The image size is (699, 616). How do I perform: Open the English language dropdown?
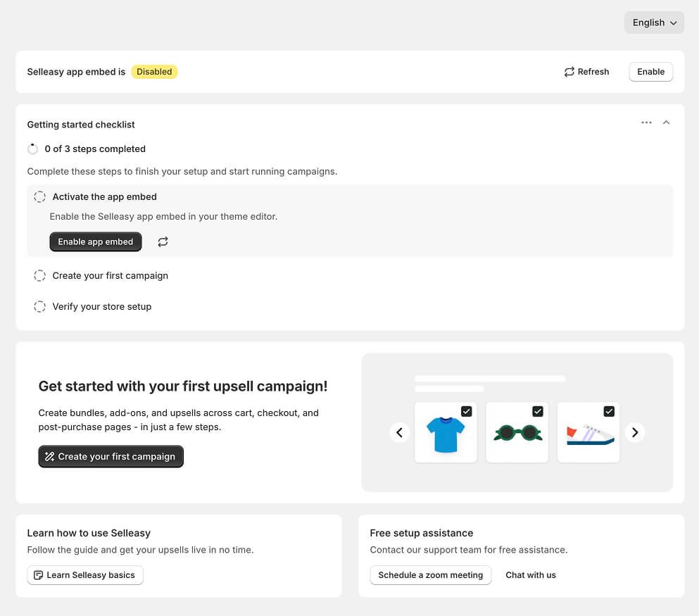(x=653, y=23)
